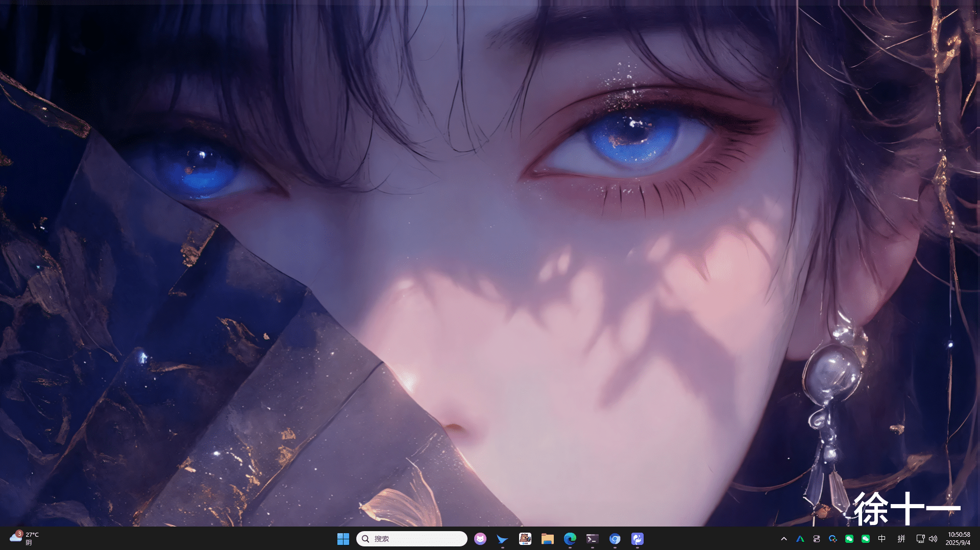The height and width of the screenshot is (550, 980).
Task: Click the 拼 input method indicator
Action: point(901,539)
